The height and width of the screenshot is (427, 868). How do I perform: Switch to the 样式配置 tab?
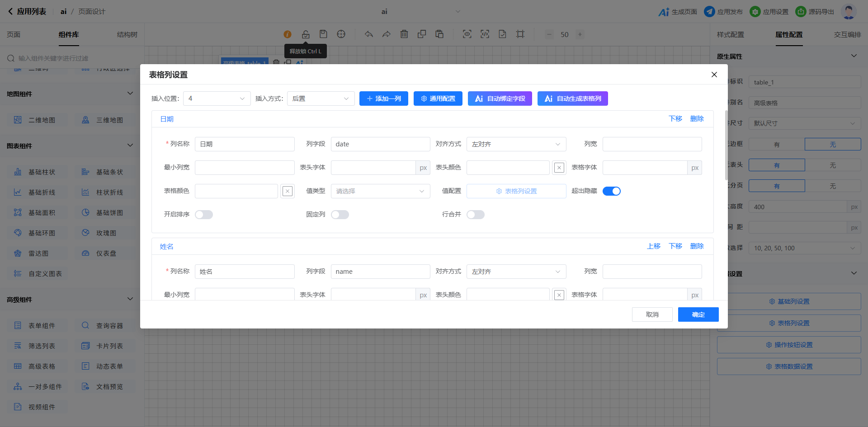(730, 35)
